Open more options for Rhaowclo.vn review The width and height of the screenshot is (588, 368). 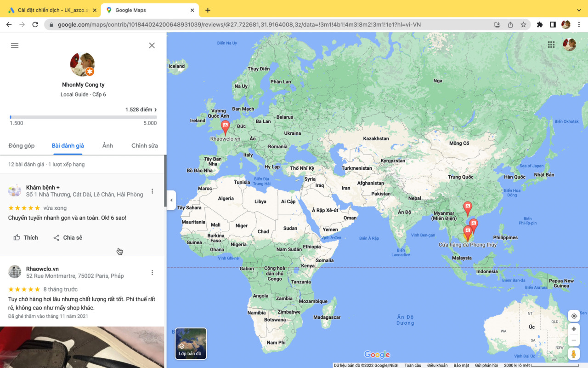click(x=153, y=273)
